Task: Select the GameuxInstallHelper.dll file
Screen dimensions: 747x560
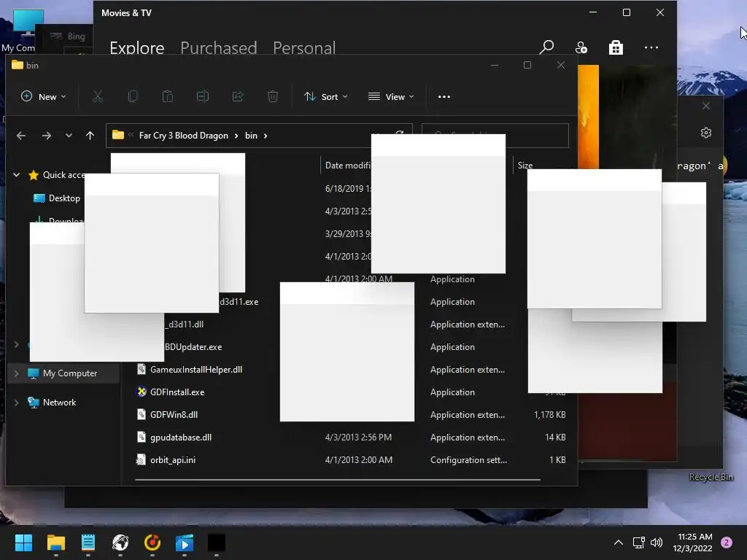Action: pyautogui.click(x=196, y=370)
